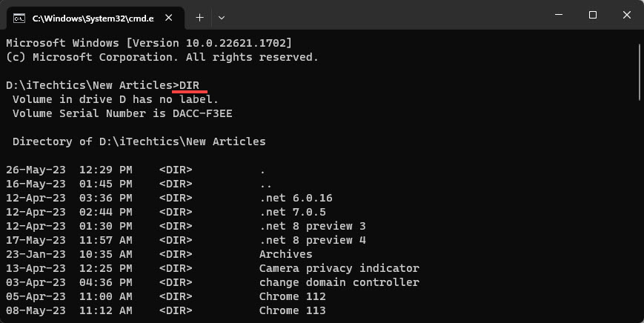Expand the new tab profile dropdown chevron
Screen dimensions: 644x323
[x=222, y=18]
